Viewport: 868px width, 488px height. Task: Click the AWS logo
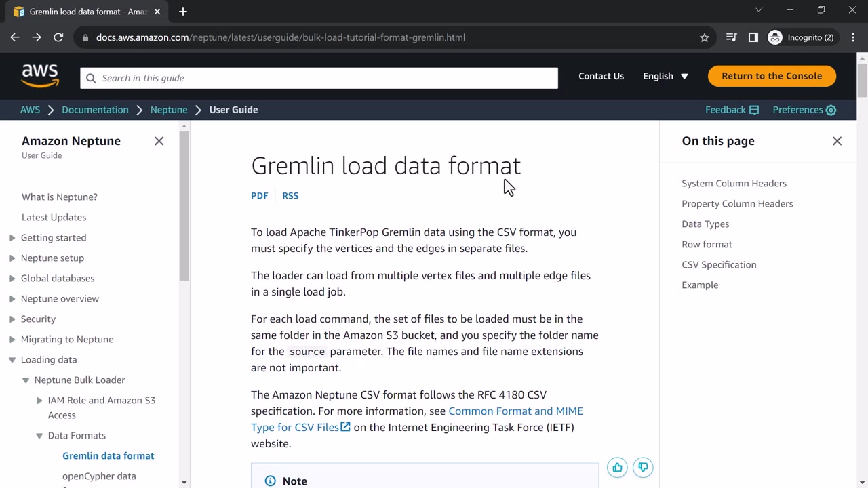pos(40,77)
